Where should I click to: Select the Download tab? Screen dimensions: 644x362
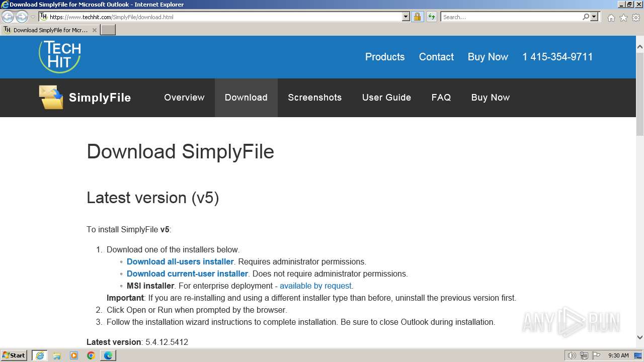(x=246, y=98)
